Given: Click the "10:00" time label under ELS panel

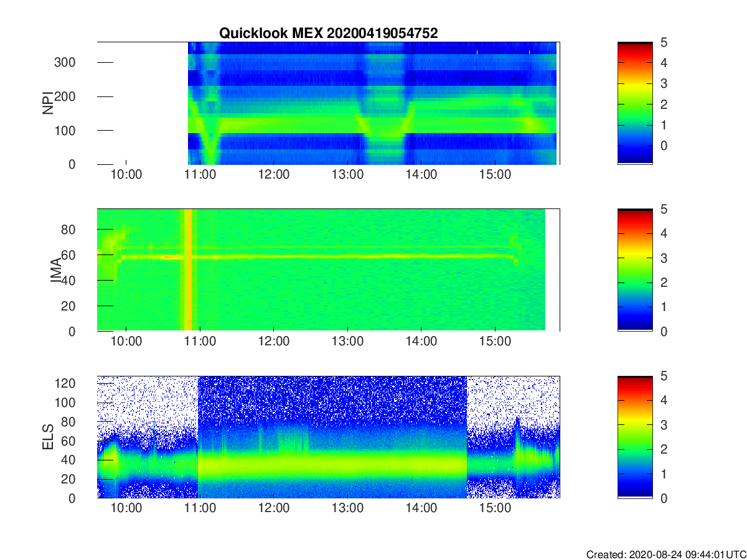Looking at the screenshot, I should (126, 508).
